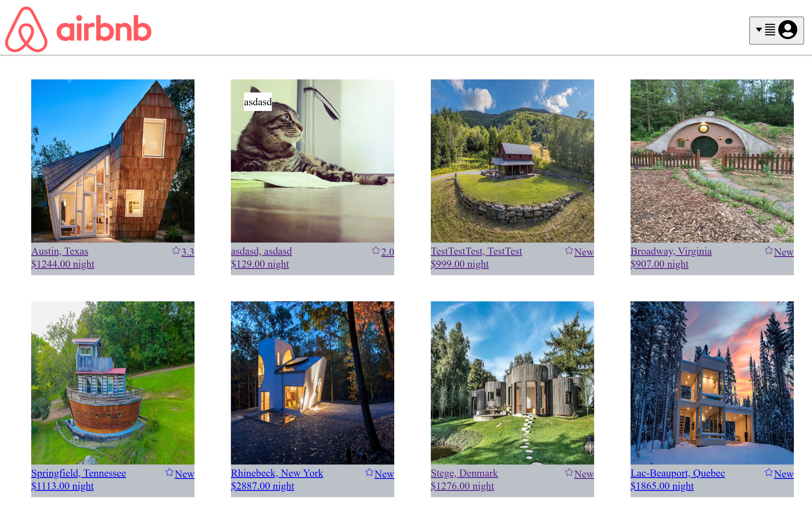View the hobbit house photo in Virginia
Viewport: 812px width, 507px height.
712,161
